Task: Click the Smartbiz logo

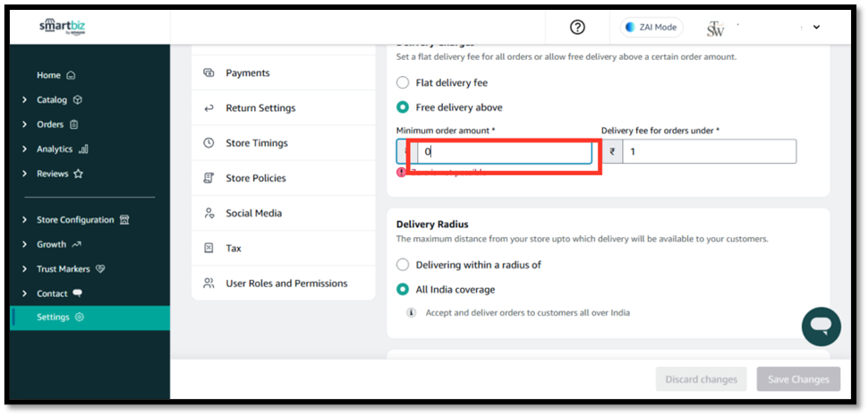Action: pos(60,27)
